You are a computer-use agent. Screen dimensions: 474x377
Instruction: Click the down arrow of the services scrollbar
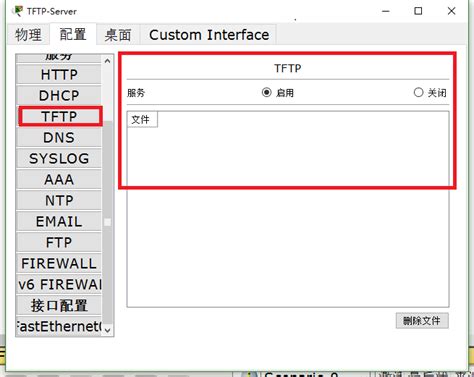pos(107,330)
